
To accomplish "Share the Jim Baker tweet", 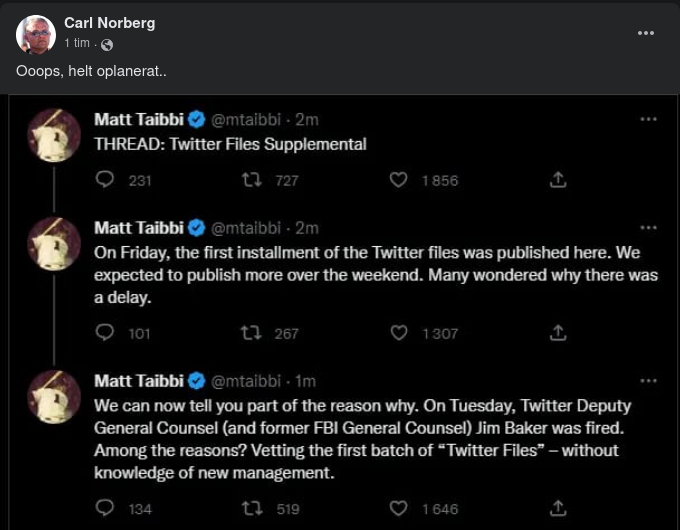I will [559, 508].
